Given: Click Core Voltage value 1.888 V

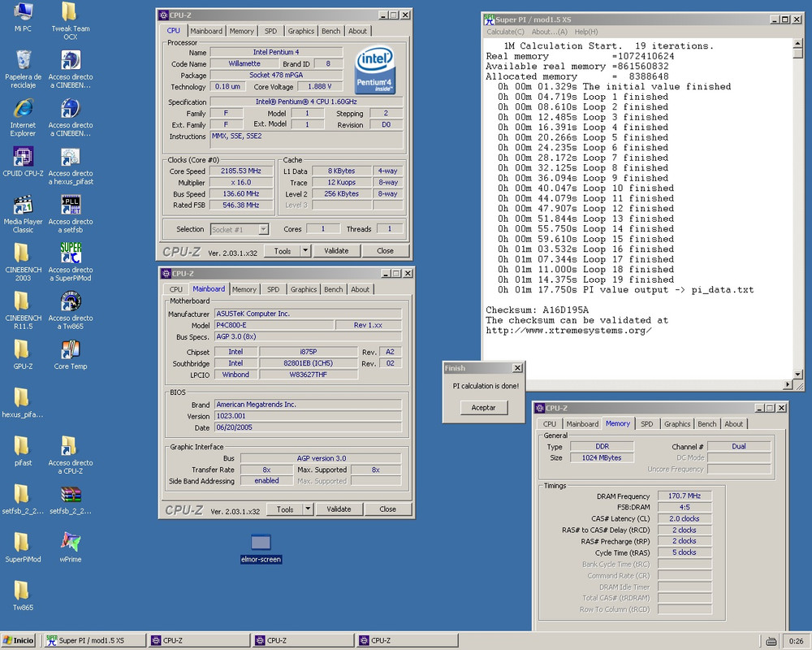Looking at the screenshot, I should [319, 87].
